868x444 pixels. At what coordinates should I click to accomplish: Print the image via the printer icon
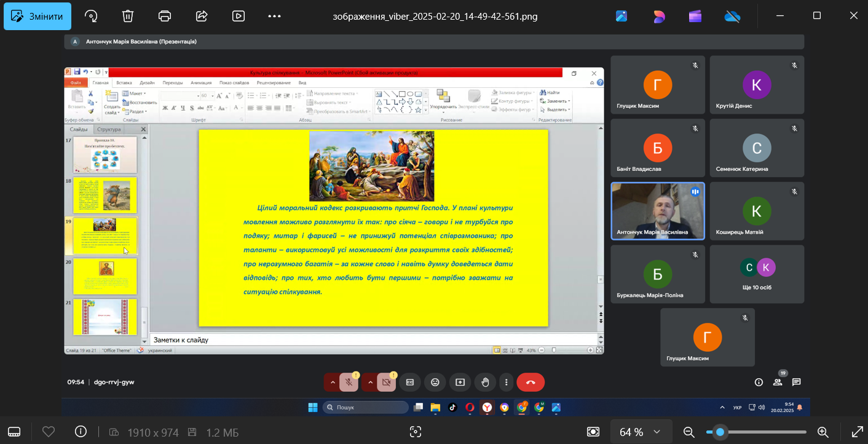click(165, 17)
